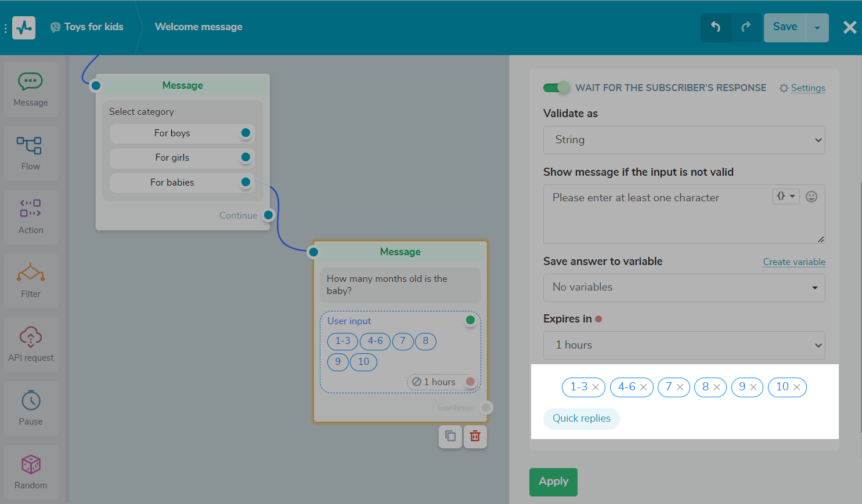Viewport: 862px width, 504px height.
Task: Click the 10 quick reply chip on canvas
Action: click(x=363, y=362)
